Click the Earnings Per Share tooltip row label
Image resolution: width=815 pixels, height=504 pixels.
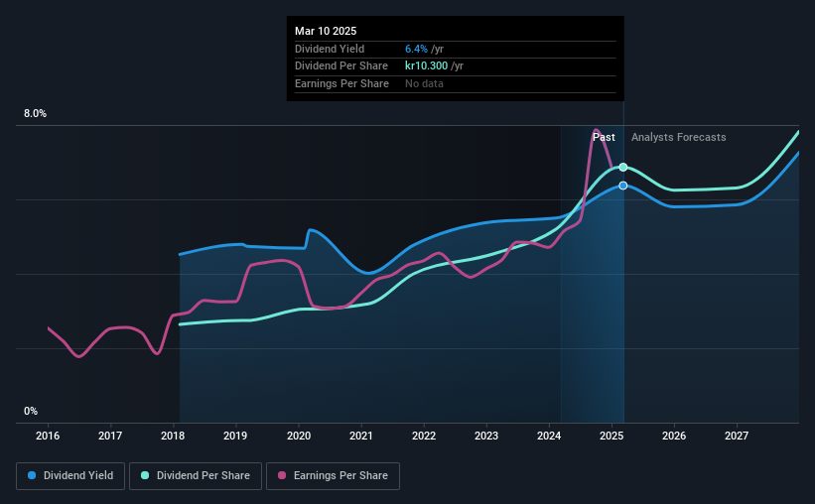(341, 83)
